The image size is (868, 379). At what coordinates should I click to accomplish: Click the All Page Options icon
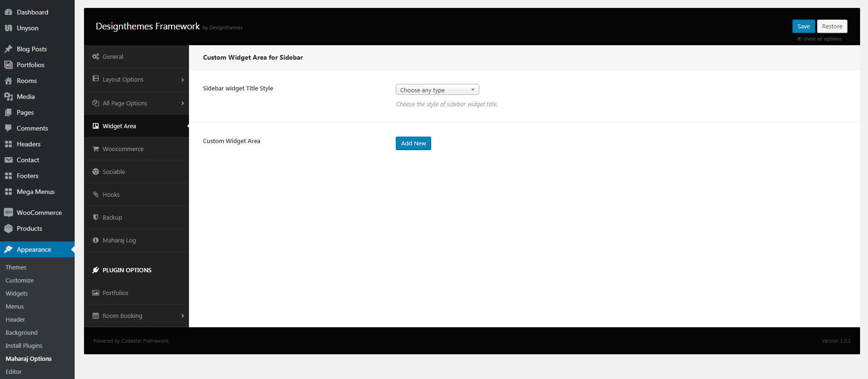pyautogui.click(x=96, y=103)
